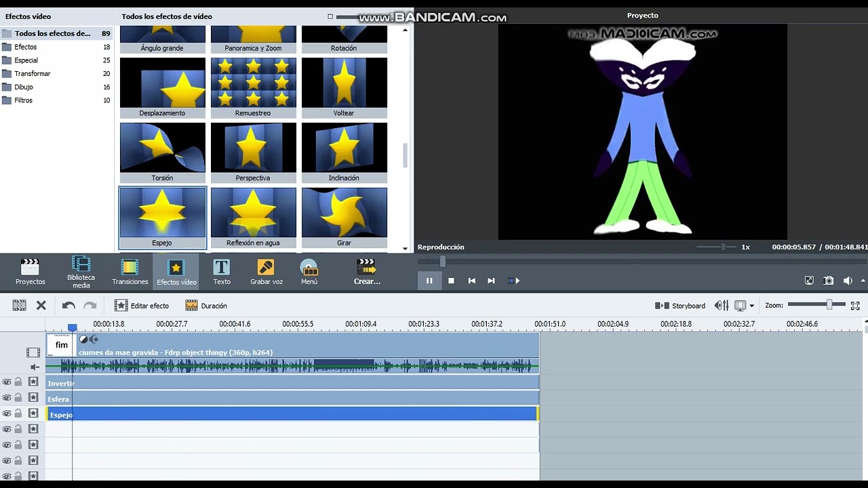This screenshot has height=488, width=868.
Task: Select the Dibujo category
Action: [56, 87]
